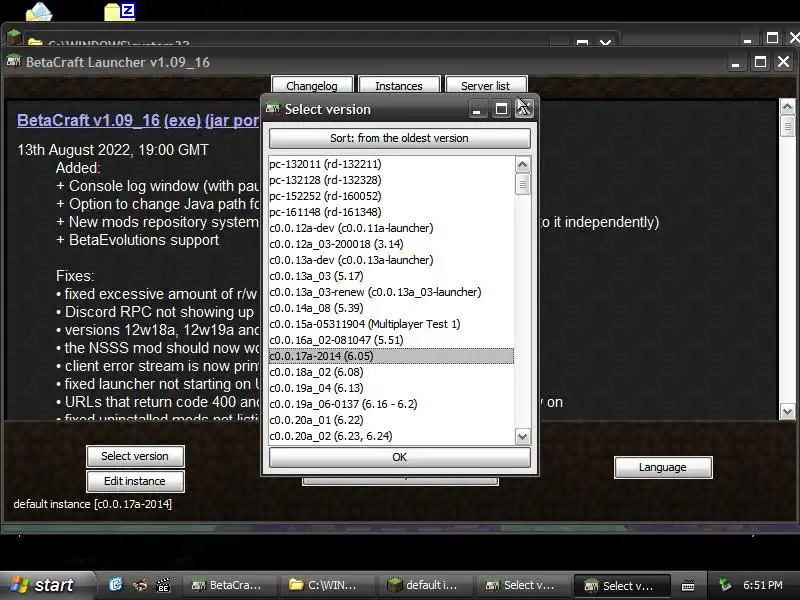Screen dimensions: 800x600
Task: Switch to active Select v... taskbar button
Action: tap(622, 586)
